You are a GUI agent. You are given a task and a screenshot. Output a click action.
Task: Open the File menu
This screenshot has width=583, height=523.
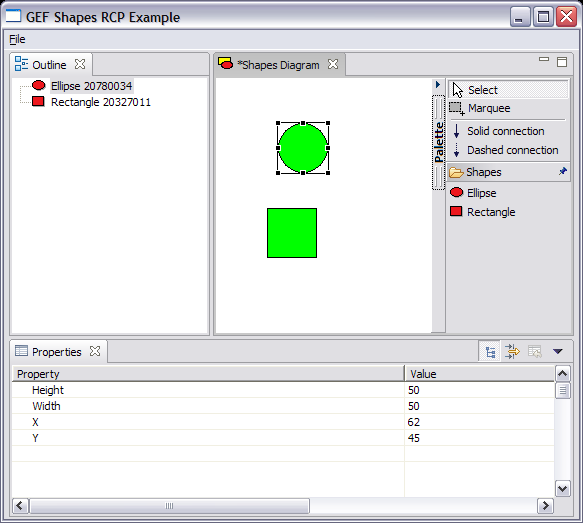tap(17, 39)
